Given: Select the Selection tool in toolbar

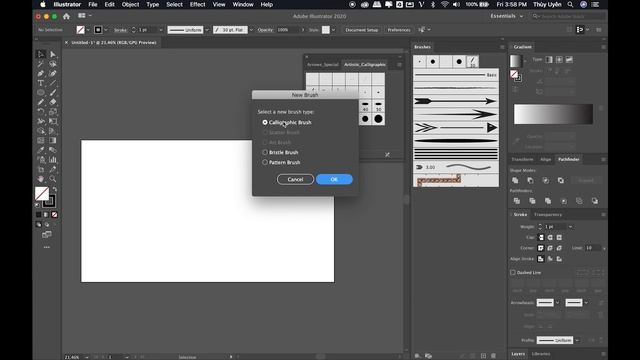Looking at the screenshot, I should tap(41, 54).
